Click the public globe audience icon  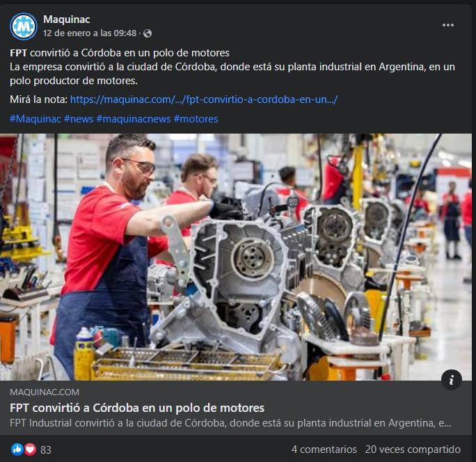click(148, 33)
